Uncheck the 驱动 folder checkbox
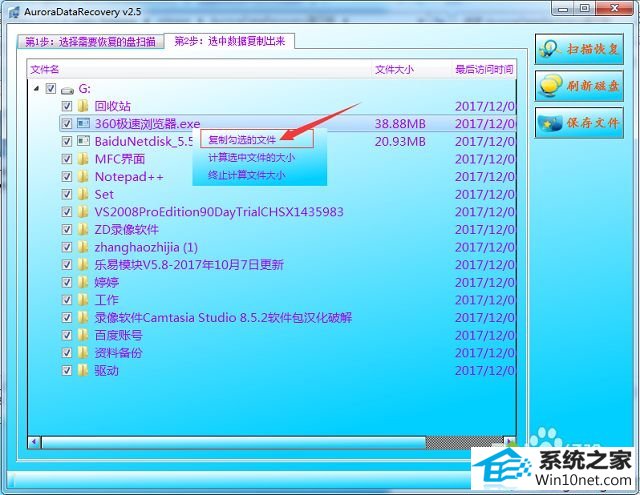 [67, 370]
